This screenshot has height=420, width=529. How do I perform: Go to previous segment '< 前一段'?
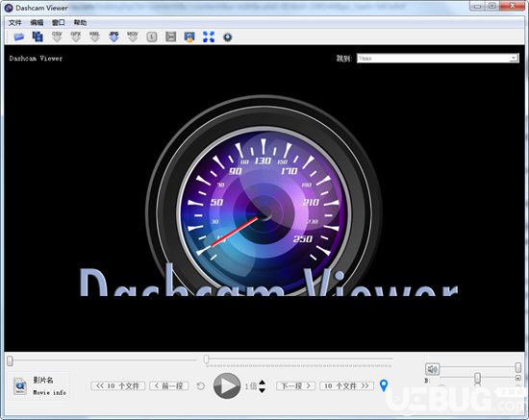click(169, 386)
